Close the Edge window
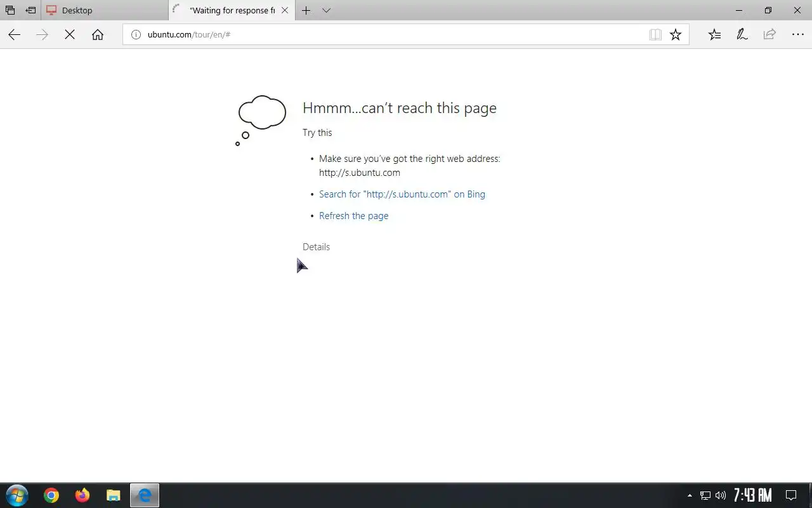Image resolution: width=812 pixels, height=508 pixels. (797, 10)
